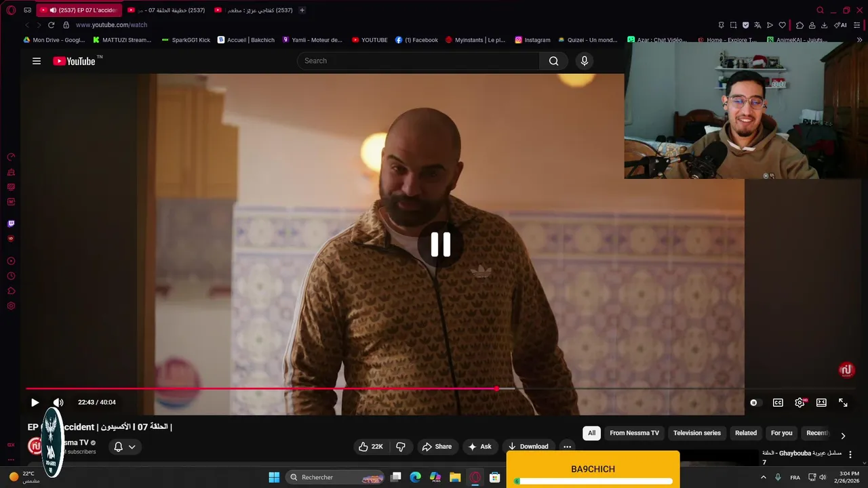Open weather widget showing 22°C
The width and height of the screenshot is (868, 488).
point(26,477)
